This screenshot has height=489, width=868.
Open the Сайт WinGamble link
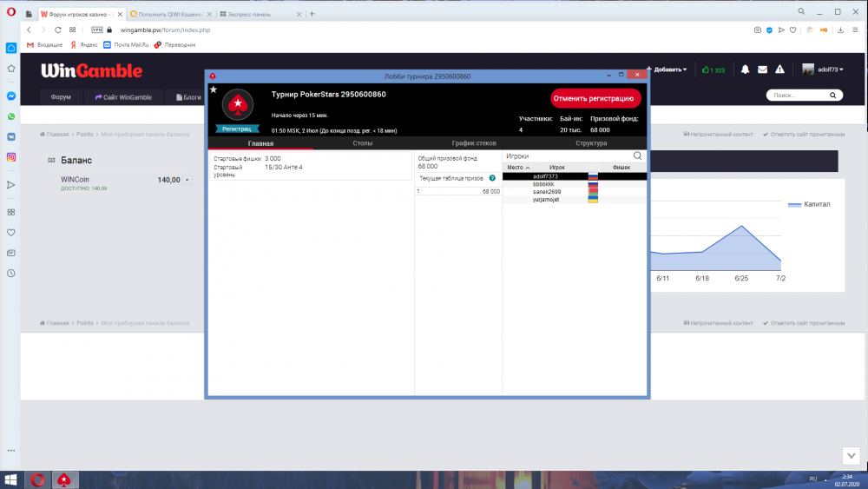click(x=123, y=97)
